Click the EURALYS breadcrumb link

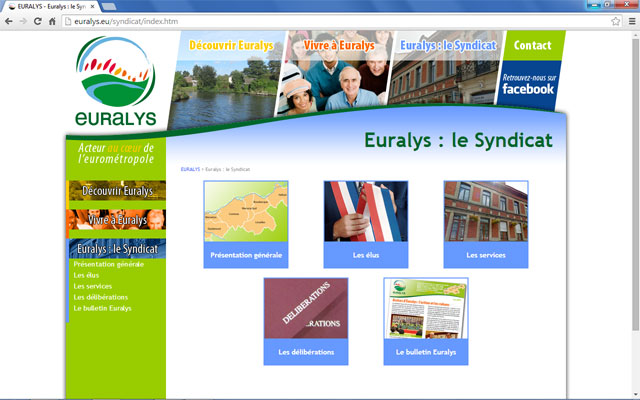point(190,169)
